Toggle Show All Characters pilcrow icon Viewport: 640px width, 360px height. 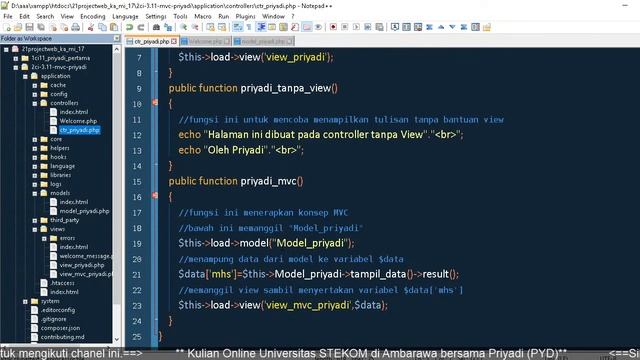(249, 27)
